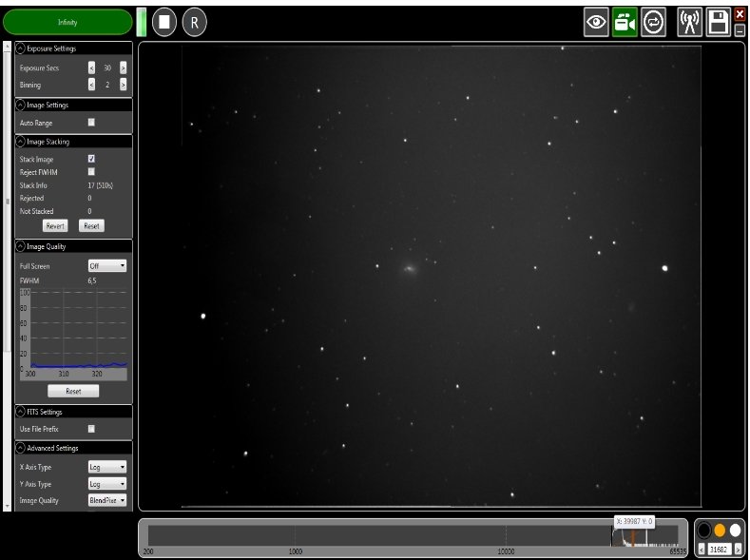This screenshot has width=750, height=560.
Task: Open the eye view mode icon
Action: pos(596,22)
